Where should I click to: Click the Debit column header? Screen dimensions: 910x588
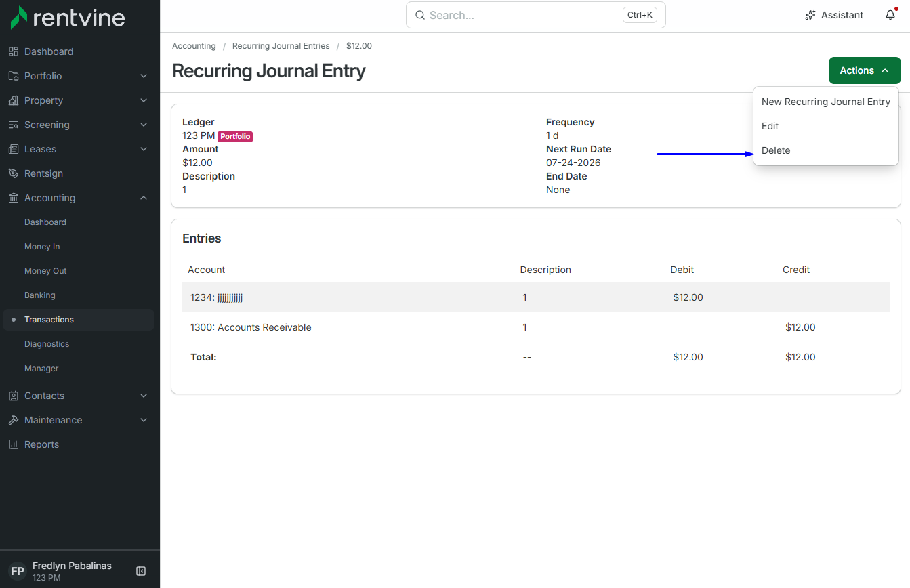coord(682,270)
